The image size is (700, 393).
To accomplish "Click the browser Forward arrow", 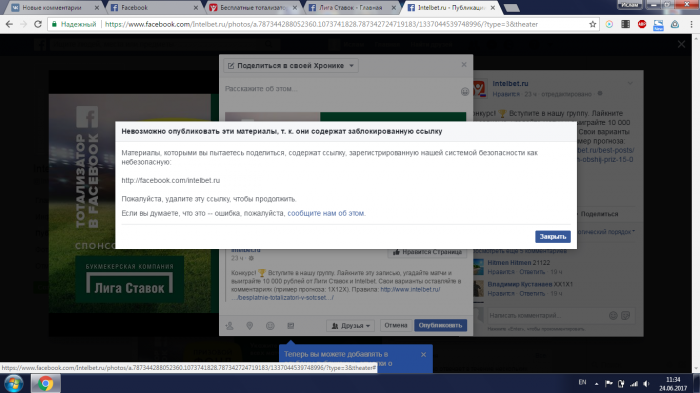I will click(24, 24).
